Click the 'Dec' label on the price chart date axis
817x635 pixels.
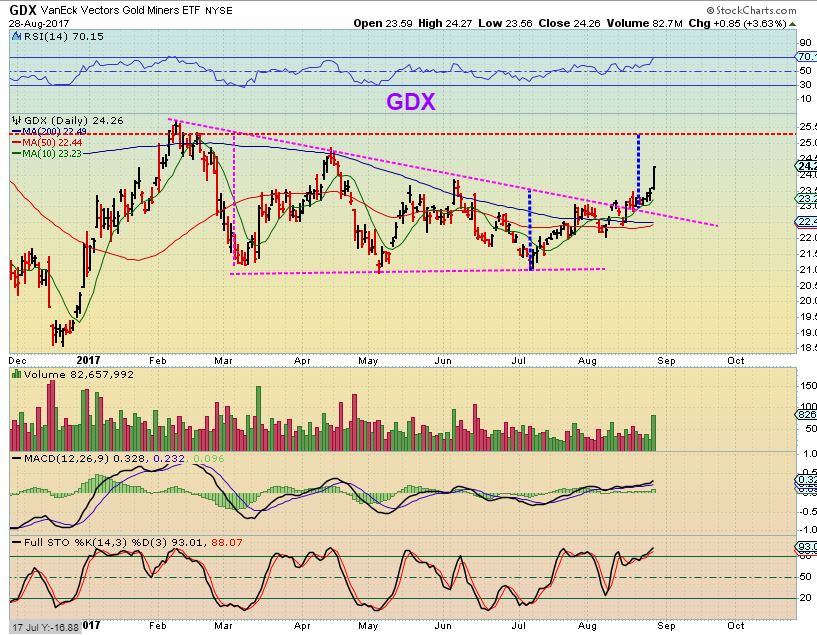17,360
